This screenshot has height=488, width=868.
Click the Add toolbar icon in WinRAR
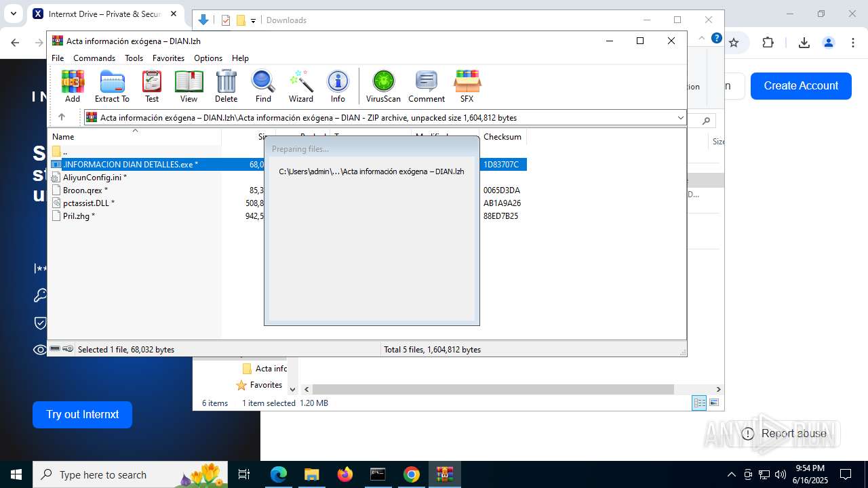click(x=73, y=86)
